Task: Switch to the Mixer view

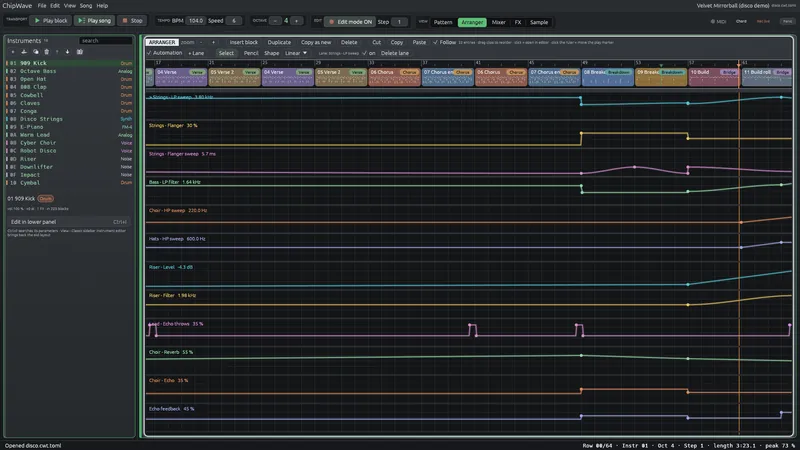Action: pos(498,22)
